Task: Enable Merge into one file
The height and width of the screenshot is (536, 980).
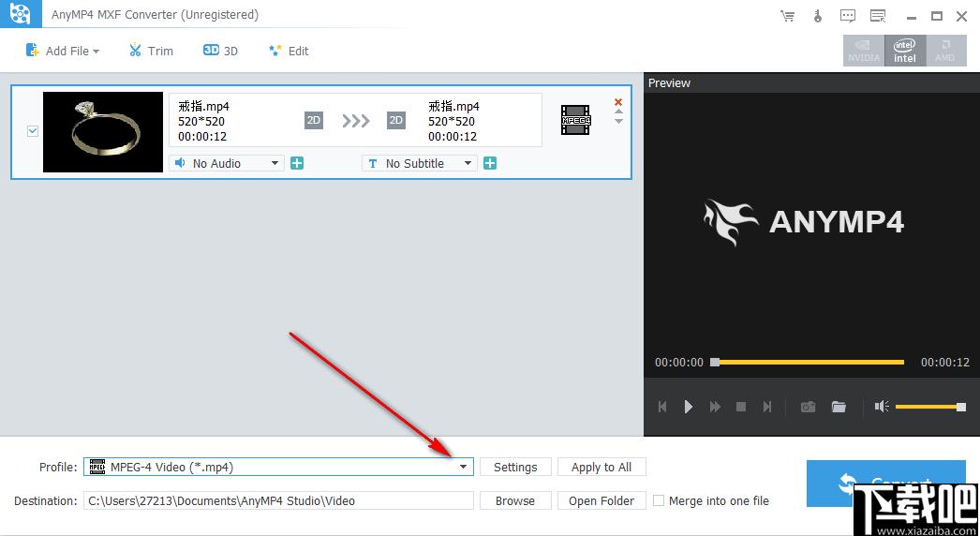Action: [658, 500]
